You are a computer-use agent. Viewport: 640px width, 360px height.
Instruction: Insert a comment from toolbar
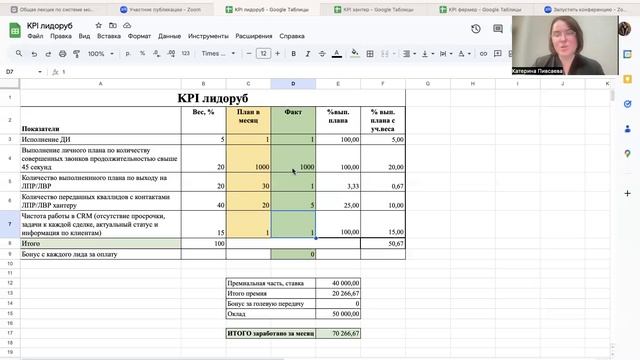498,53
